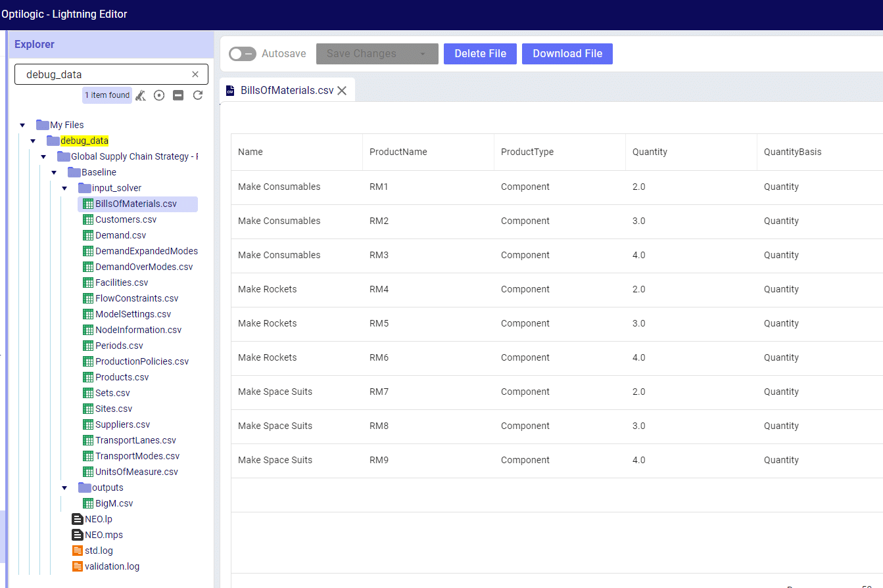Collapse the outputs folder

point(64,487)
